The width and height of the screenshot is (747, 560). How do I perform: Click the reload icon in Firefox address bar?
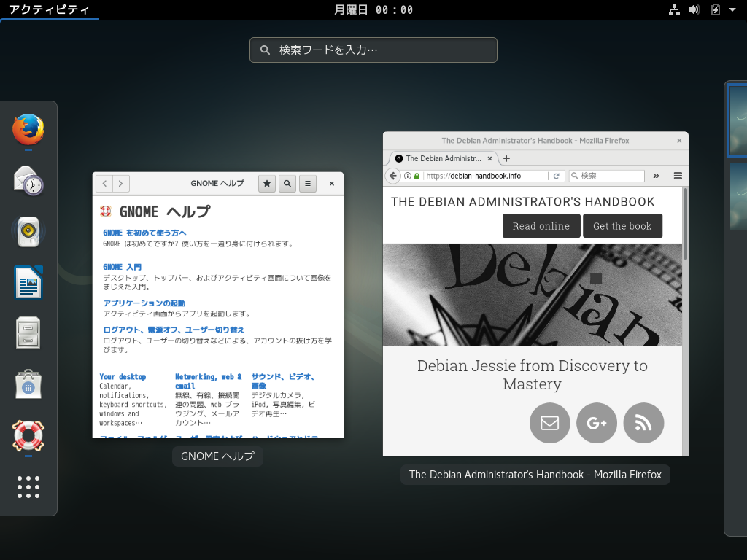click(x=555, y=176)
